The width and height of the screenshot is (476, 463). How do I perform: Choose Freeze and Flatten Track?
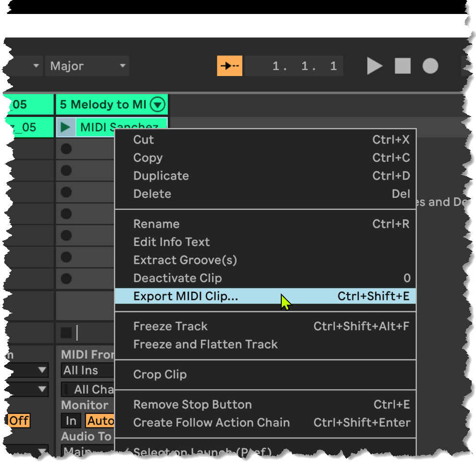205,345
